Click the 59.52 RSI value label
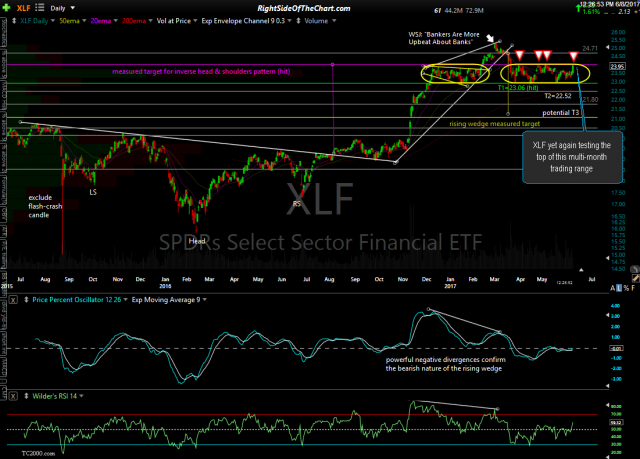The image size is (640, 459). tap(616, 423)
